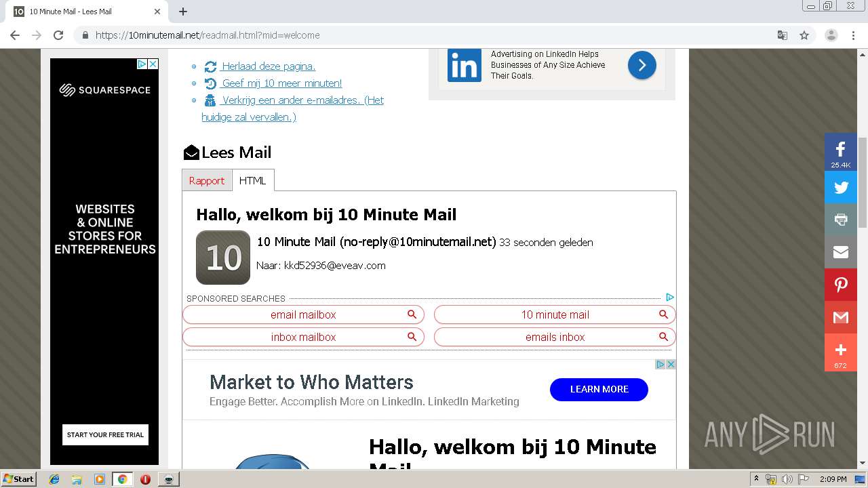Open a new browser tab

coord(183,12)
